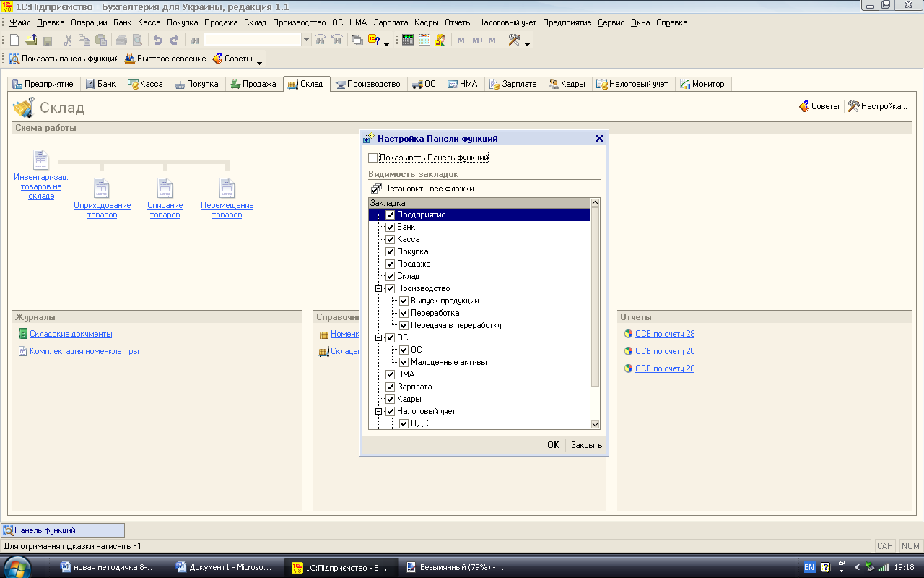The image size is (924, 578).
Task: Toggle Показывать Панель функций checkbox
Action: click(372, 158)
